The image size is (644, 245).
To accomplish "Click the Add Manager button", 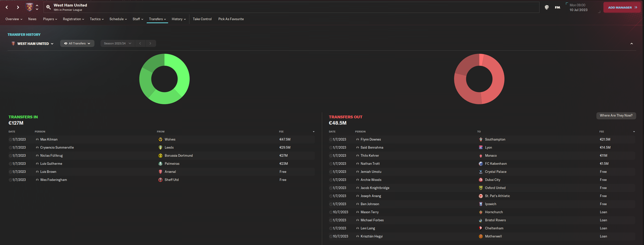I will (x=622, y=8).
